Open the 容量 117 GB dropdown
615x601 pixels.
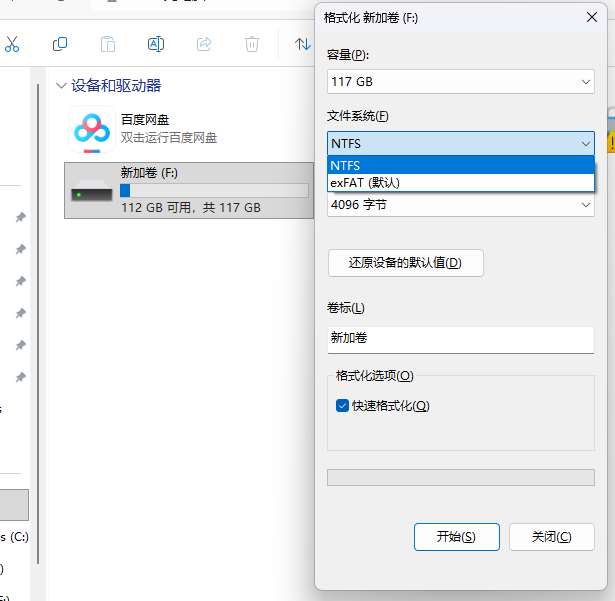click(460, 82)
